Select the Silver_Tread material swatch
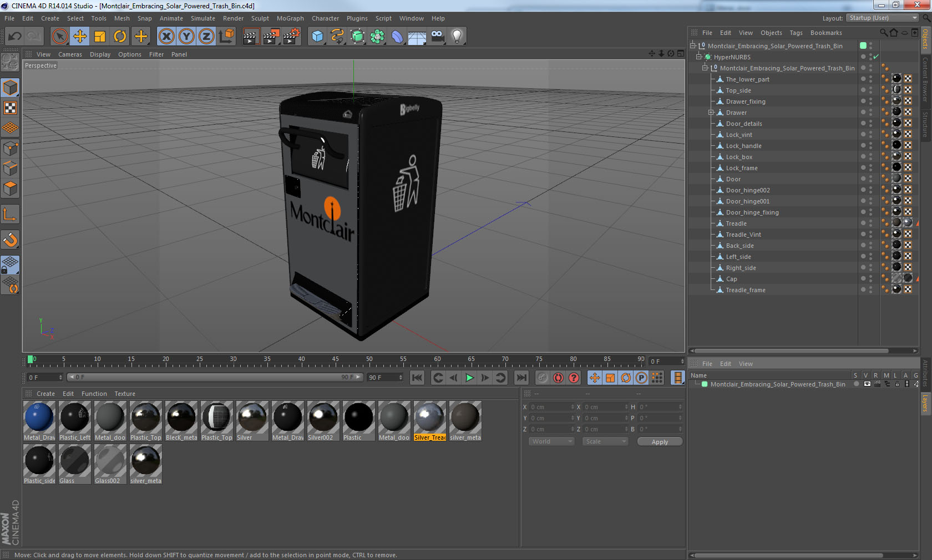 click(430, 421)
